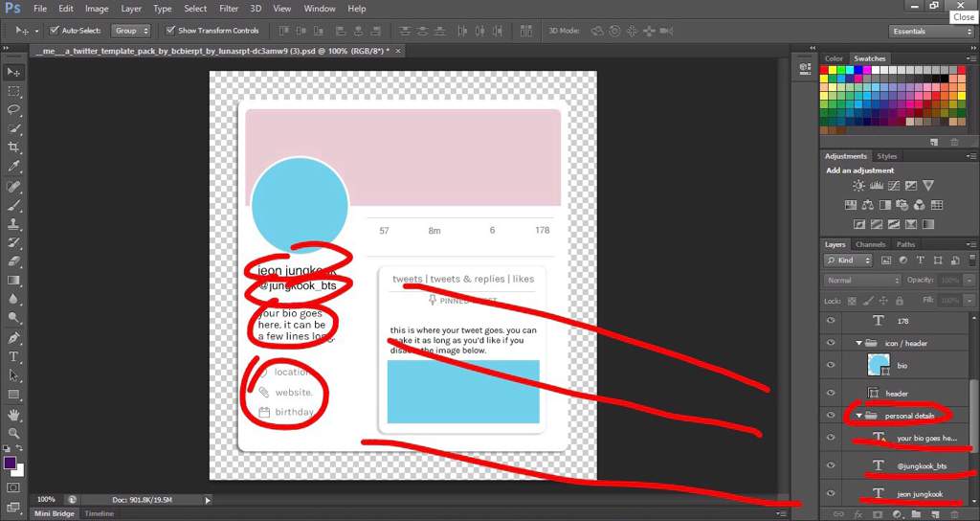Hide the @jungkook_bts text layer

coord(831,465)
